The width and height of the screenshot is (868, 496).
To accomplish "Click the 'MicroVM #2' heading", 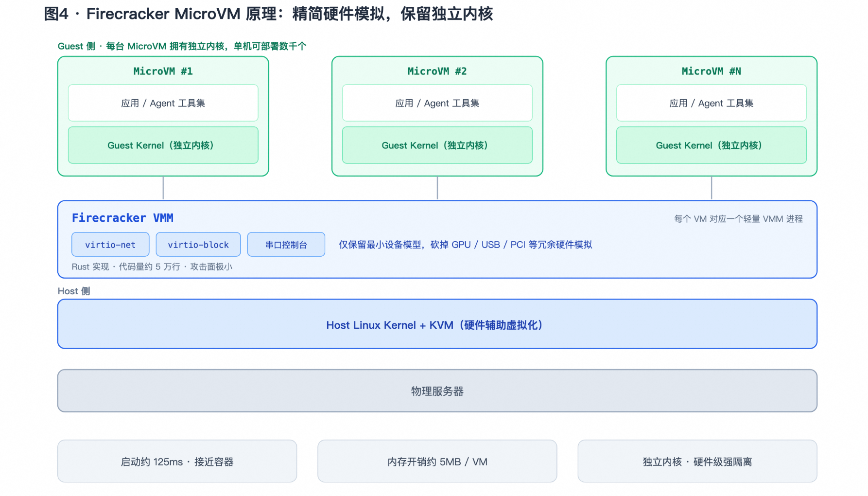I will pos(437,71).
